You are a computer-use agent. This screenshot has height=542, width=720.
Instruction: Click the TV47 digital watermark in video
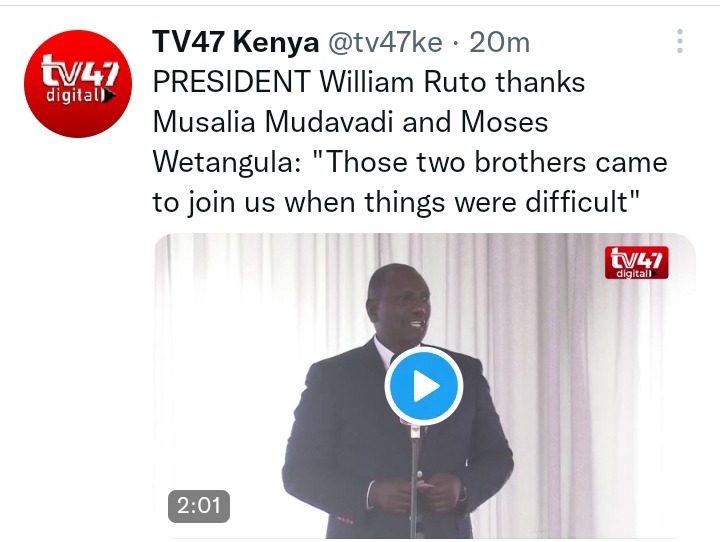tap(636, 262)
